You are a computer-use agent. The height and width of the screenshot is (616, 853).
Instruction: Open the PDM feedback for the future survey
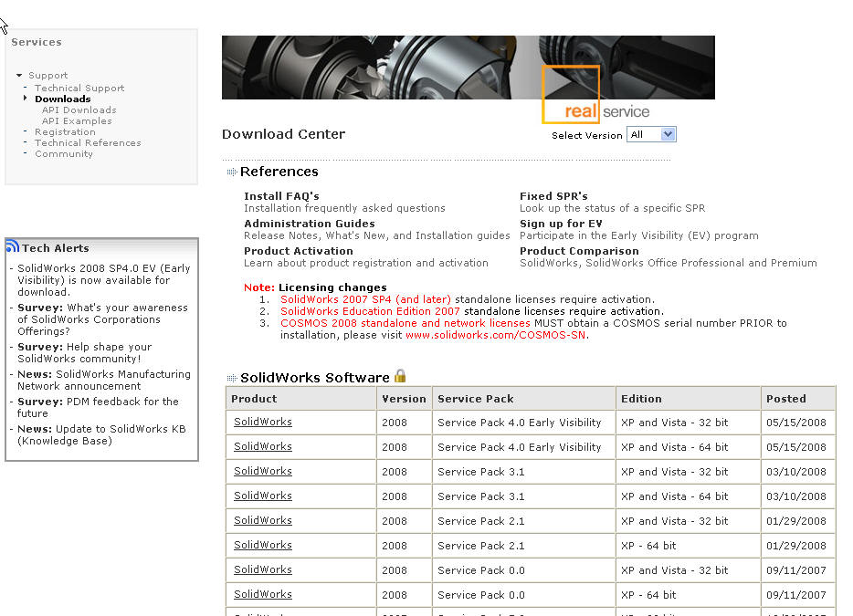(x=98, y=407)
